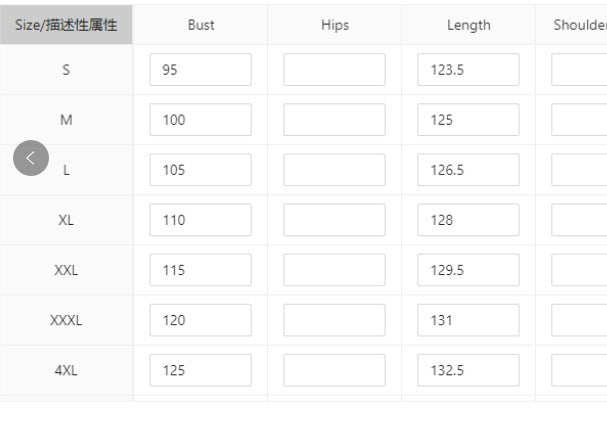Viewport: 607px width, 435px height.
Task: Click the XXL Length field showing 129.5
Action: pos(468,270)
